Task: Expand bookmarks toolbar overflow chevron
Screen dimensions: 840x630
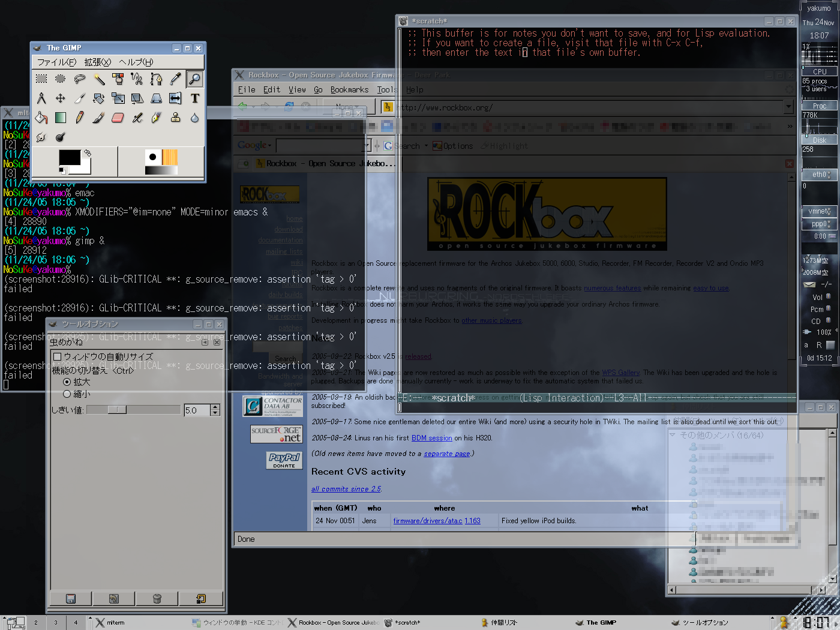Action: click(x=790, y=127)
